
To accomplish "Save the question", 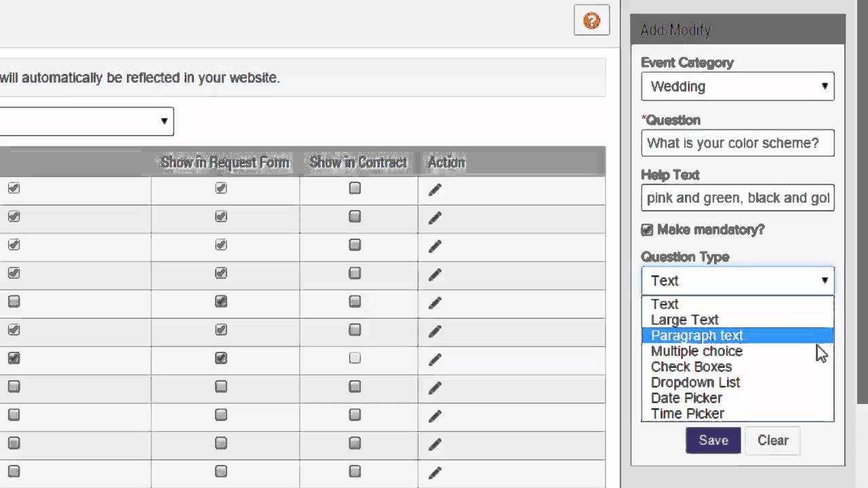I will point(713,441).
